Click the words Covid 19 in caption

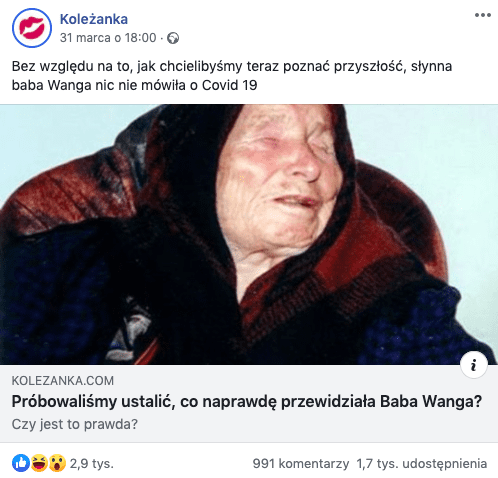[x=229, y=85]
